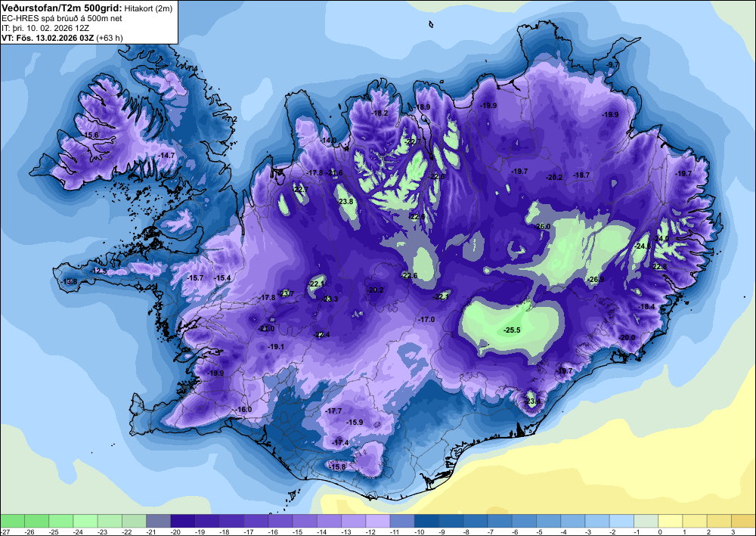Screen dimensions: 756x536
Task: Pick the -15.6 label in the Westfjords
Action: tap(91, 135)
